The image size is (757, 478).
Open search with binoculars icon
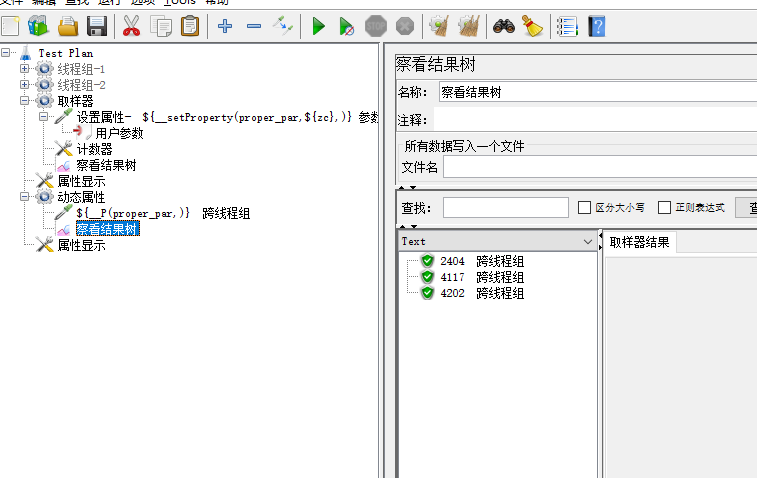pyautogui.click(x=504, y=26)
